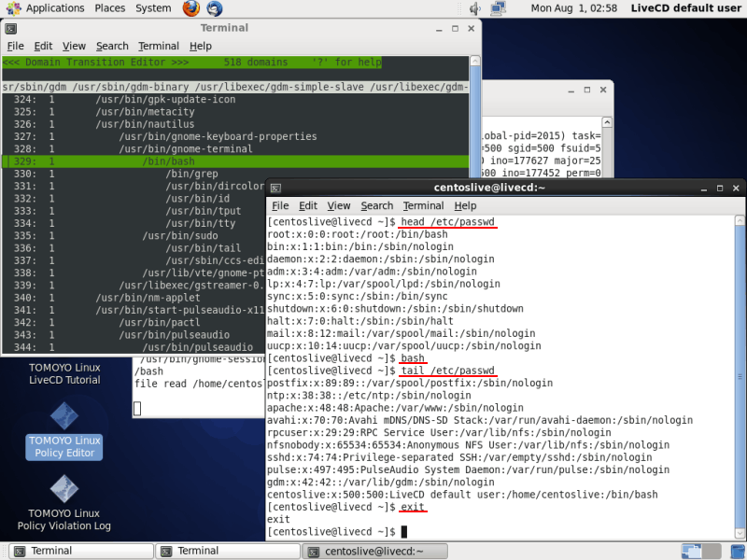Click the volume speaker icon
This screenshot has width=747, height=560.
click(475, 8)
